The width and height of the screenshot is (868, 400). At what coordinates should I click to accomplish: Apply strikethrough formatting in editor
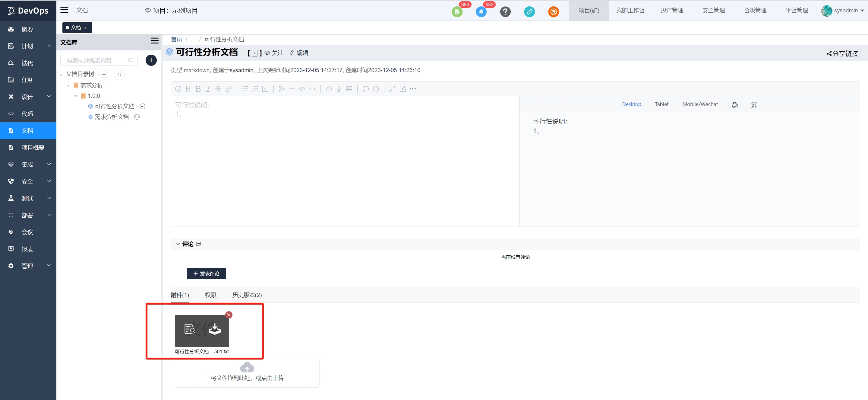(x=218, y=89)
